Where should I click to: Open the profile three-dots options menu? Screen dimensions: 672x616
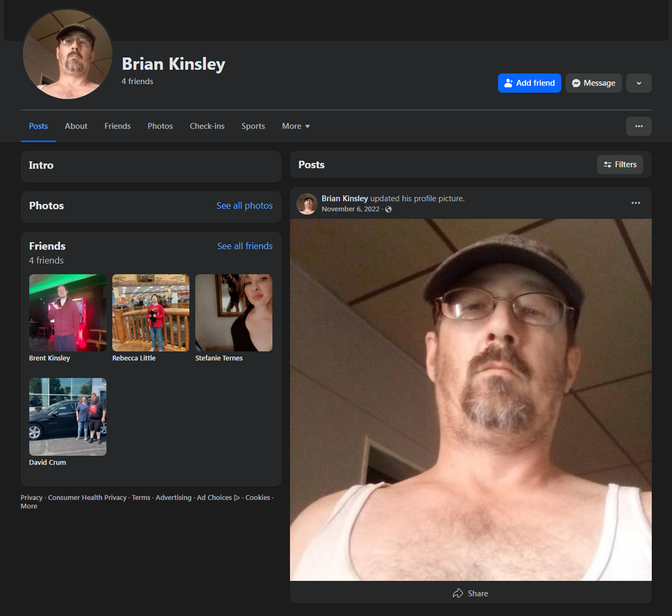pos(638,126)
